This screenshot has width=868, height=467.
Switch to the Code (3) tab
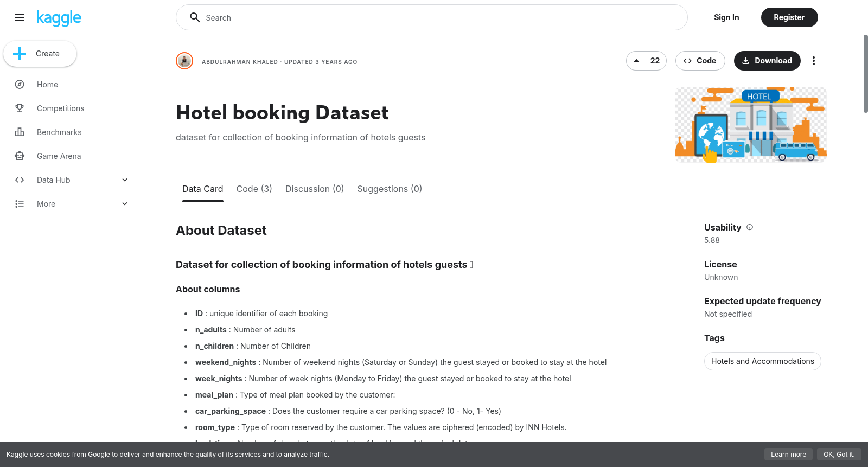pyautogui.click(x=254, y=189)
